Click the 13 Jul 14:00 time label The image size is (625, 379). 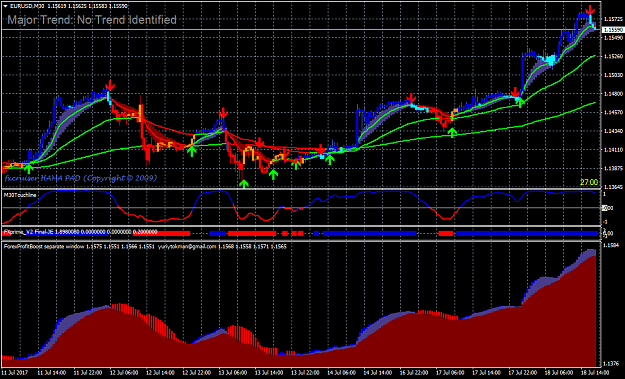[269, 373]
